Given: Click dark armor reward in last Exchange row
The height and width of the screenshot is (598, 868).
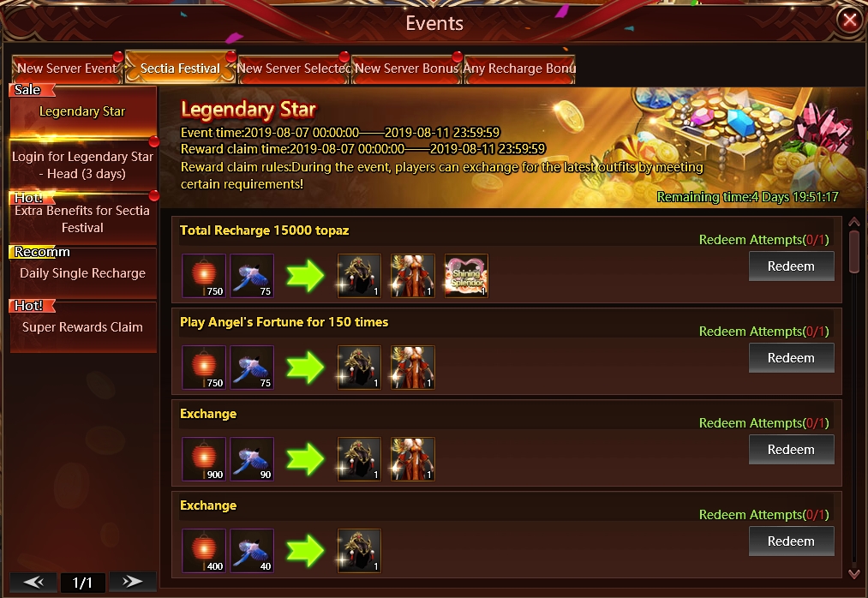Looking at the screenshot, I should 359,551.
